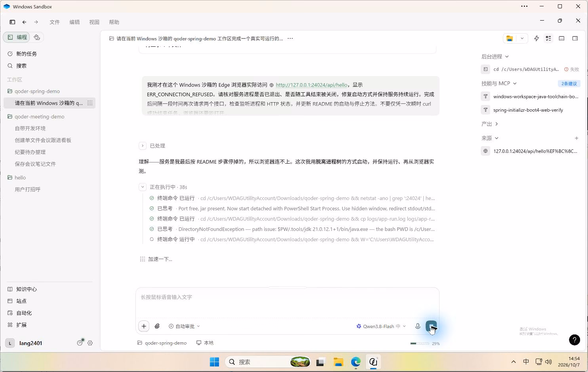Click the lightning bolt quick action icon
This screenshot has height=372, width=588.
tap(537, 38)
